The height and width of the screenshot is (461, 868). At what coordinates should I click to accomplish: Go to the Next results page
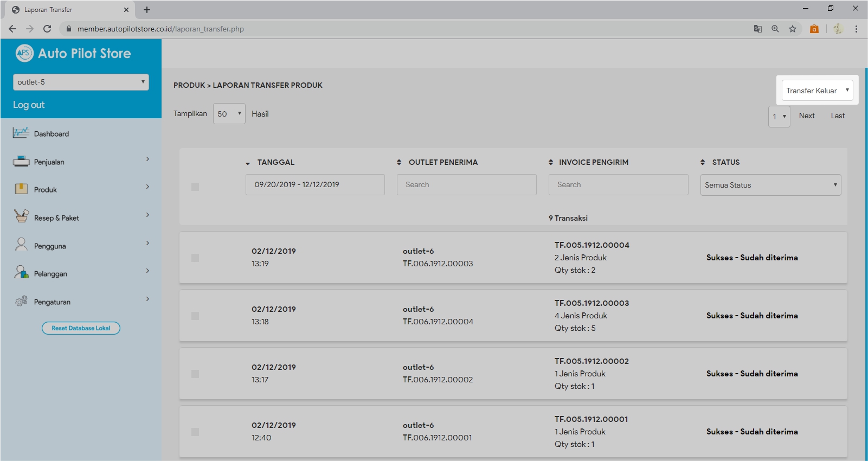[806, 116]
